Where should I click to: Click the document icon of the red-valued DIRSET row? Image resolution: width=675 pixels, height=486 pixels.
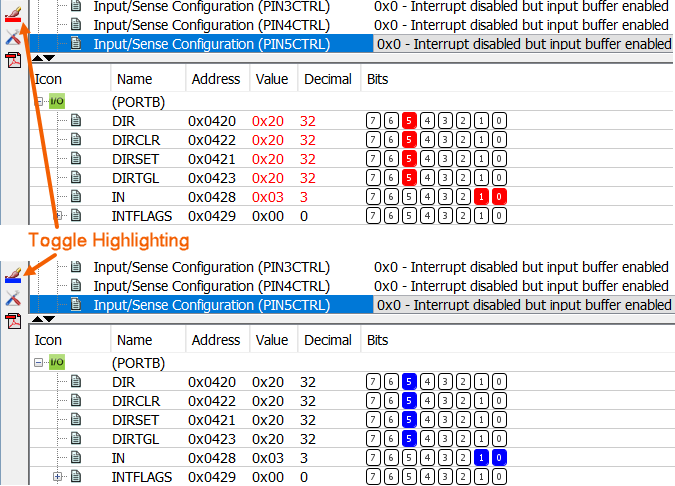pos(76,158)
